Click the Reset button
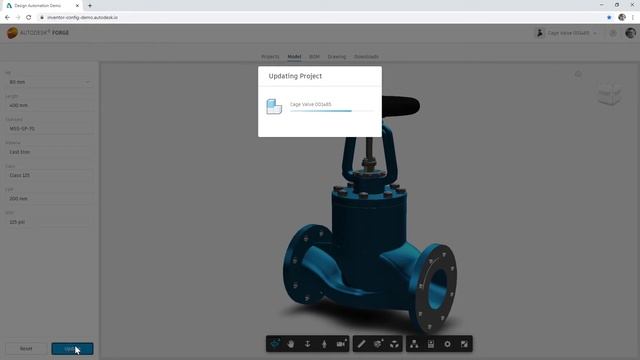Screen dimensions: 640x360 coord(26,349)
